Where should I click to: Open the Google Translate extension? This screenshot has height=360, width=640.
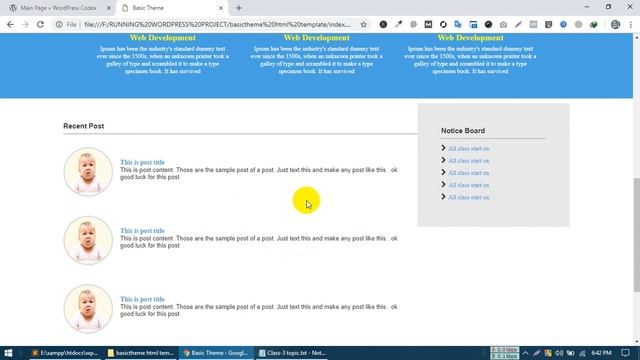coord(458,24)
